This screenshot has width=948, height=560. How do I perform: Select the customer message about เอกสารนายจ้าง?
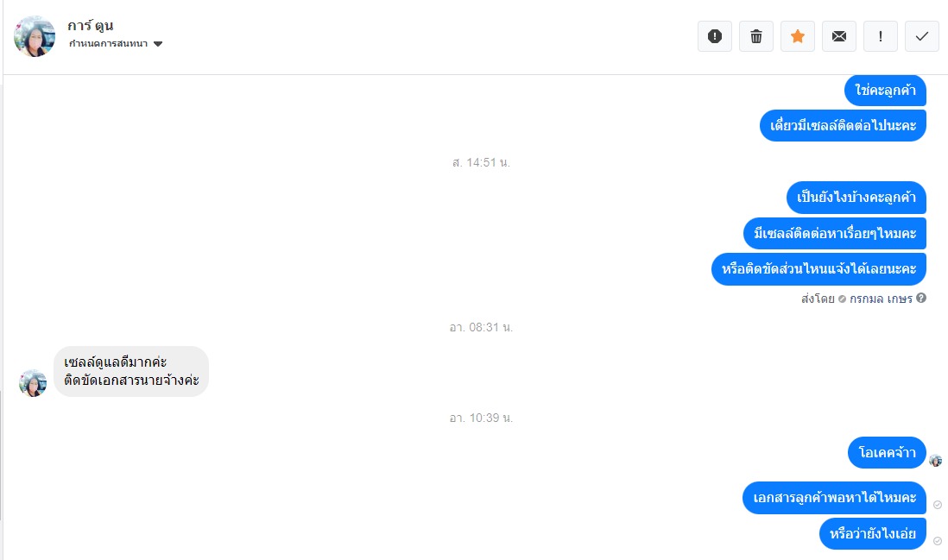point(131,372)
